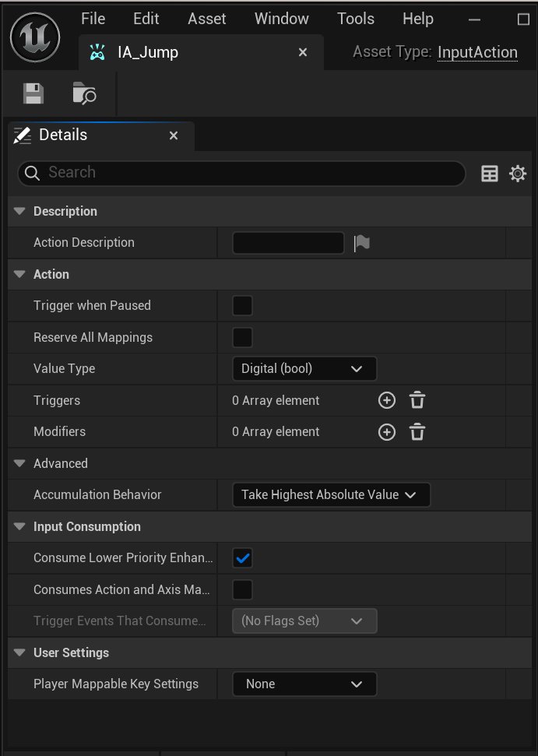Collapse the Input Consumption section

pos(19,526)
